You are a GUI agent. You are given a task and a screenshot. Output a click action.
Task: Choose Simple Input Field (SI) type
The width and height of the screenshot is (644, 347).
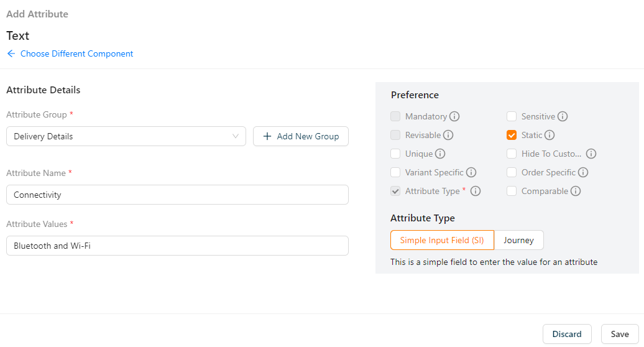click(442, 240)
